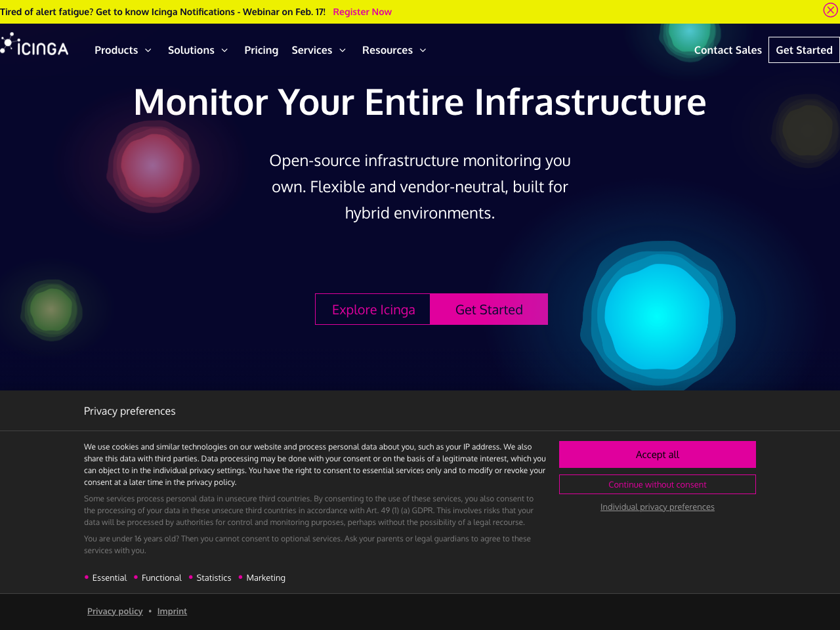Viewport: 840px width, 630px height.
Task: Select Pricing in the navigation bar
Action: (x=261, y=49)
